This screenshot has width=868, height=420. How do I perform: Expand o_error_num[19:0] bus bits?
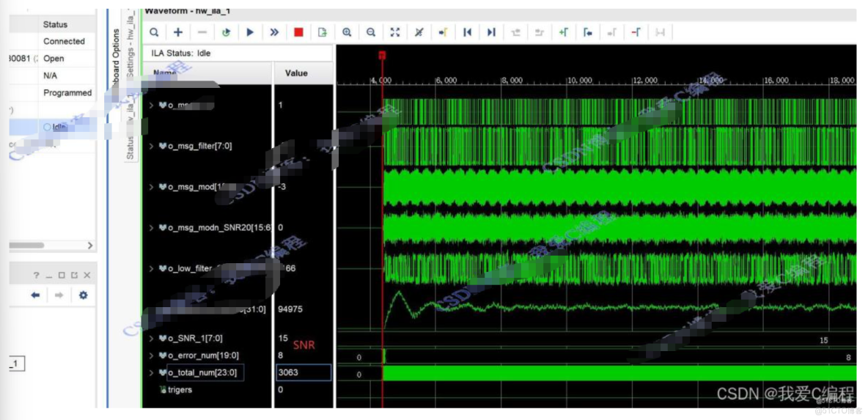152,355
